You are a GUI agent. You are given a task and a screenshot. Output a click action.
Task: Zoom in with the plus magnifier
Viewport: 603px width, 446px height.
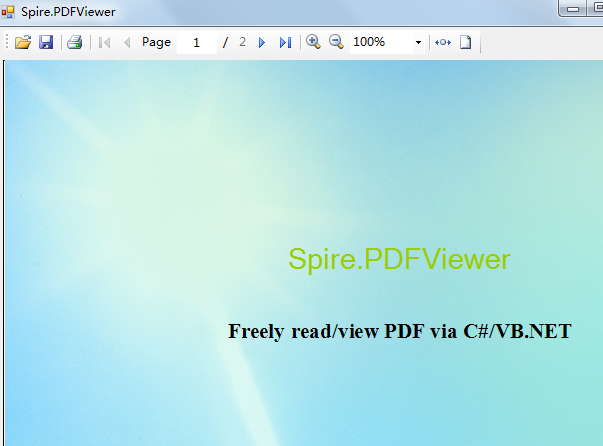[x=313, y=42]
